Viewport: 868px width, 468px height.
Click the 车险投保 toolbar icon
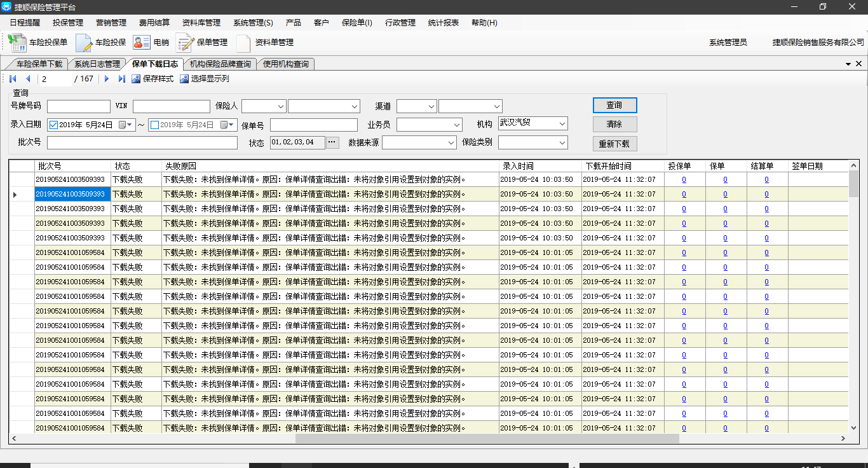[85, 43]
